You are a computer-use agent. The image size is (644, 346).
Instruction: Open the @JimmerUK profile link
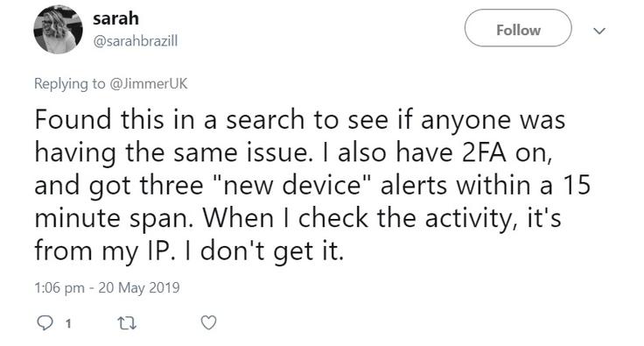click(x=149, y=83)
